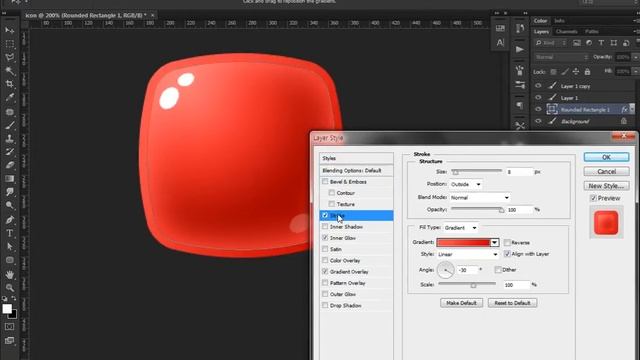Open the layer filter Kind dropdown
The width and height of the screenshot is (640, 360).
(551, 43)
